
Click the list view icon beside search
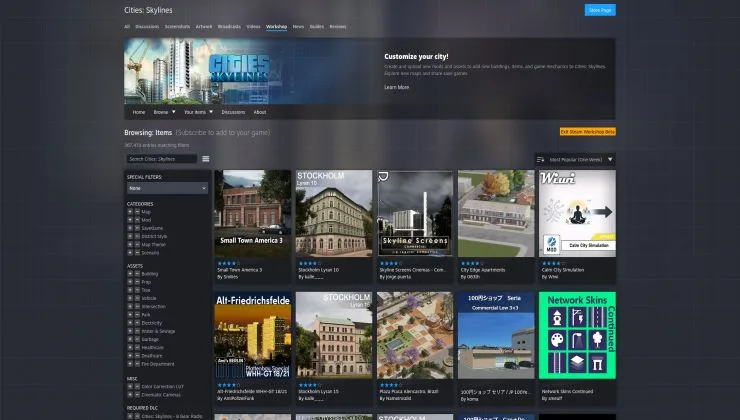click(206, 159)
